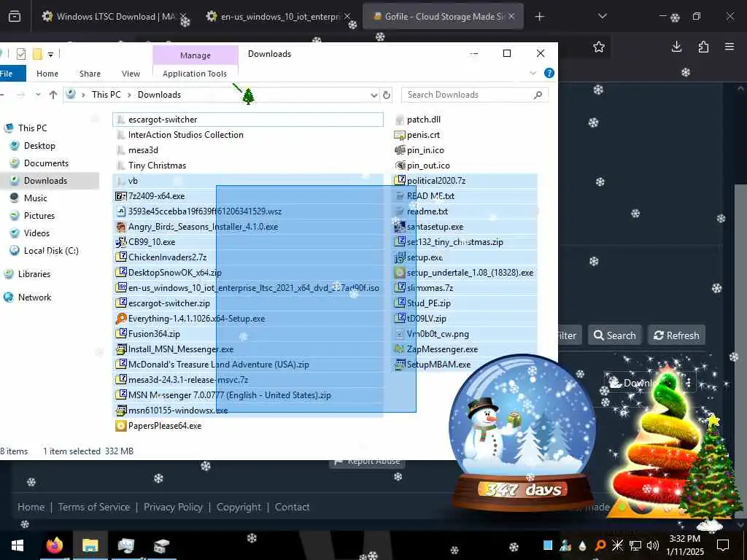Image resolution: width=747 pixels, height=560 pixels.
Task: Select Desktop in the navigation pane
Action: (x=39, y=146)
